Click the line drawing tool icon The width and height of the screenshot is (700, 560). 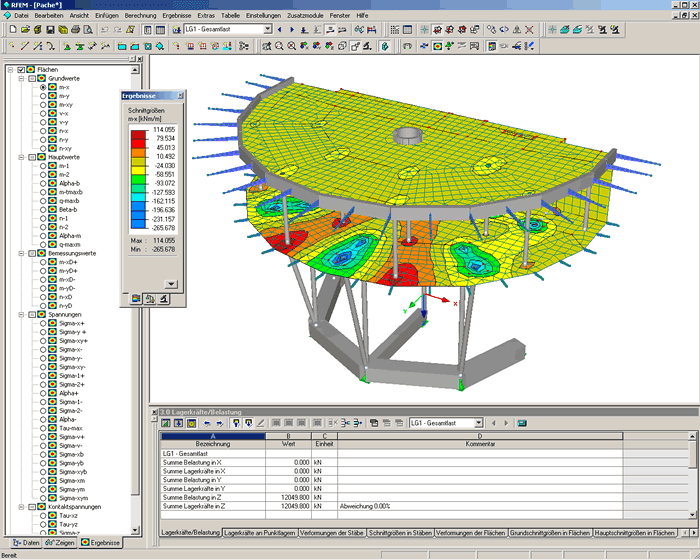tap(25, 46)
